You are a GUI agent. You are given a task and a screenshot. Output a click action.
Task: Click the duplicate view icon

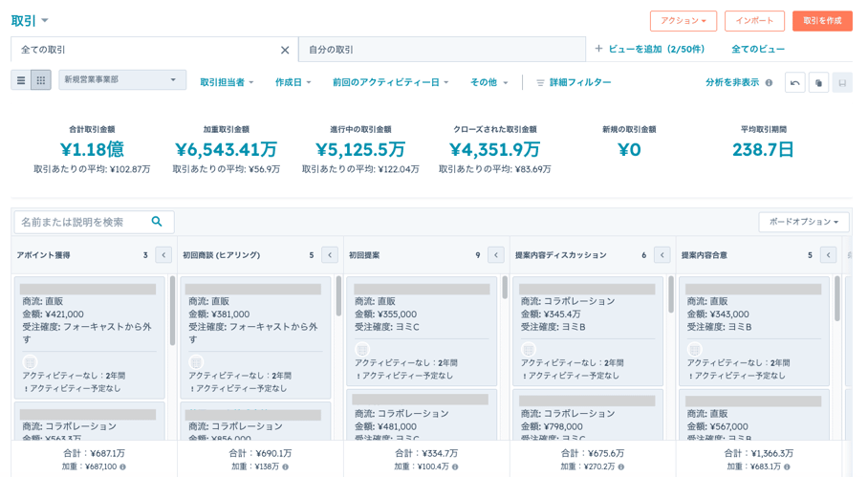[818, 82]
